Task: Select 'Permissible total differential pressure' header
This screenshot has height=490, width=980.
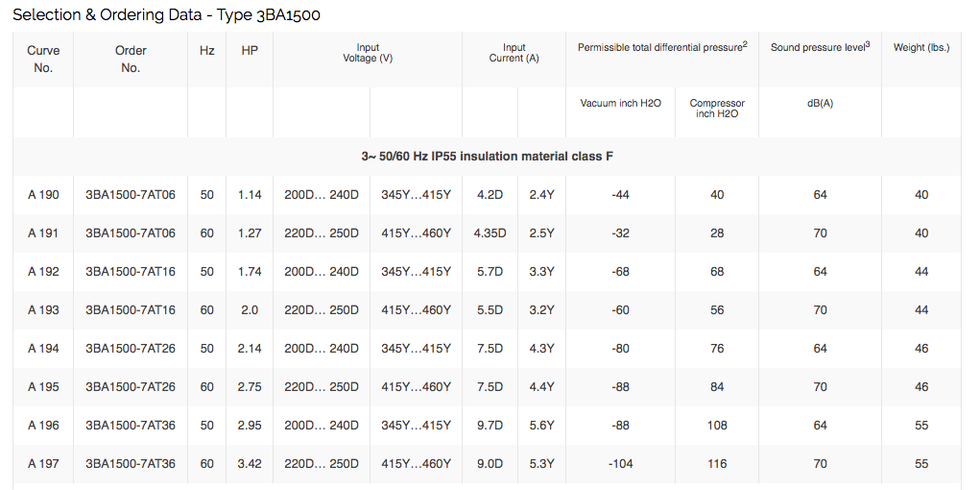Action: 661,47
